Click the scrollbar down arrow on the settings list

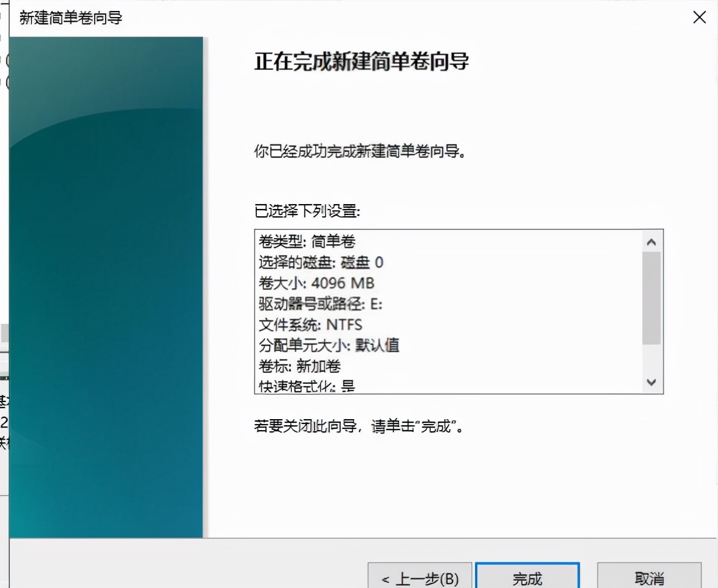tap(651, 383)
